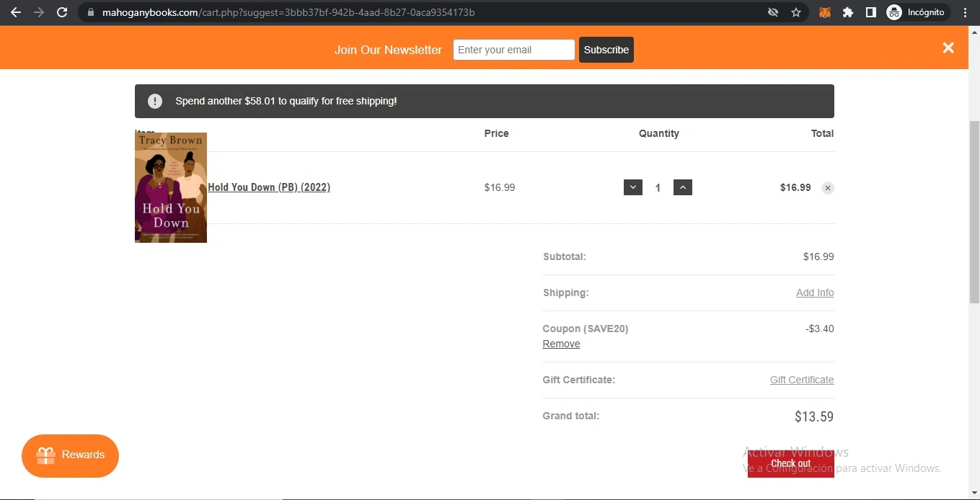
Task: Open the Hold You Down (PB) (2022) link
Action: pyautogui.click(x=269, y=187)
